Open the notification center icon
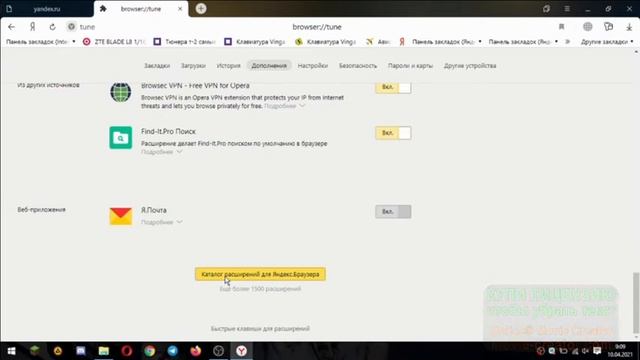The width and height of the screenshot is (640, 360). click(597, 351)
